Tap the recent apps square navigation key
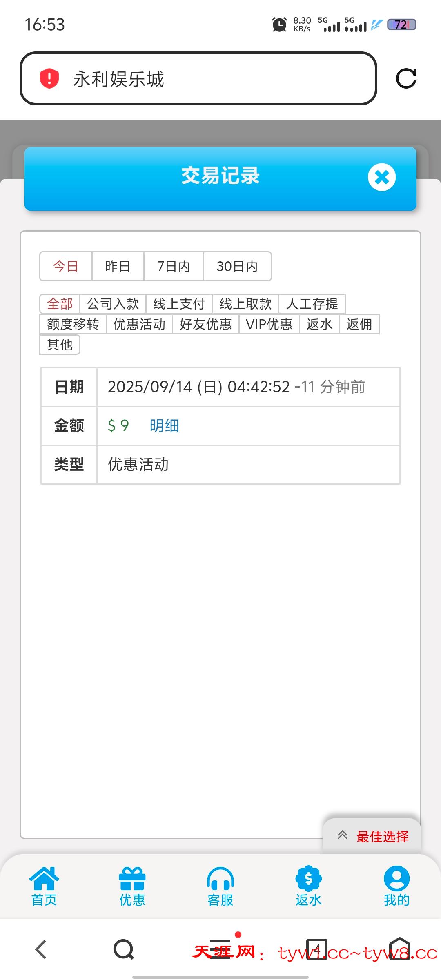The height and width of the screenshot is (980, 441). (316, 950)
